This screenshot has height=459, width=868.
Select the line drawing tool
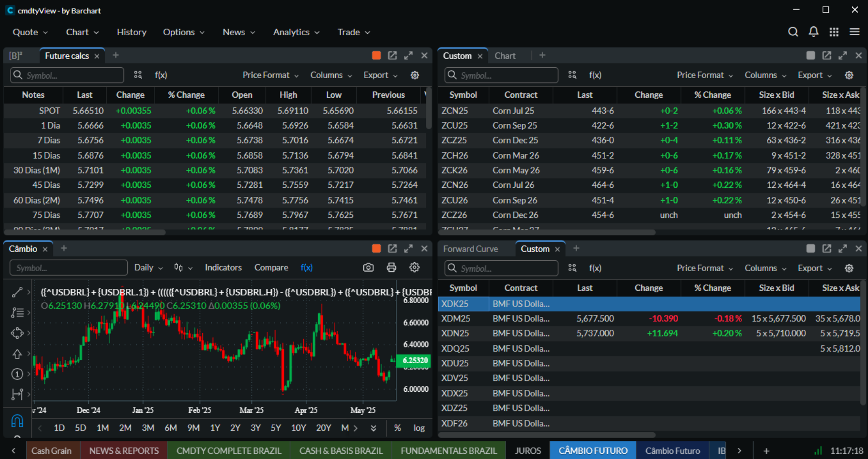[x=17, y=292]
